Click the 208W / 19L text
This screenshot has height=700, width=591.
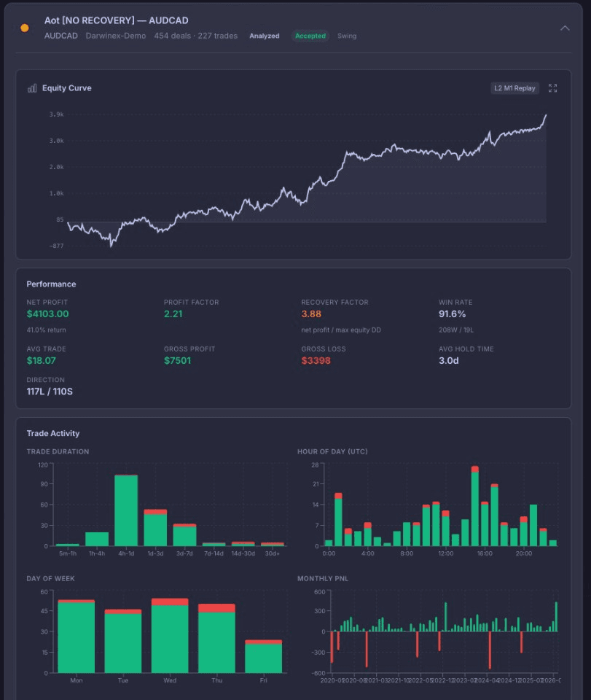pos(456,330)
